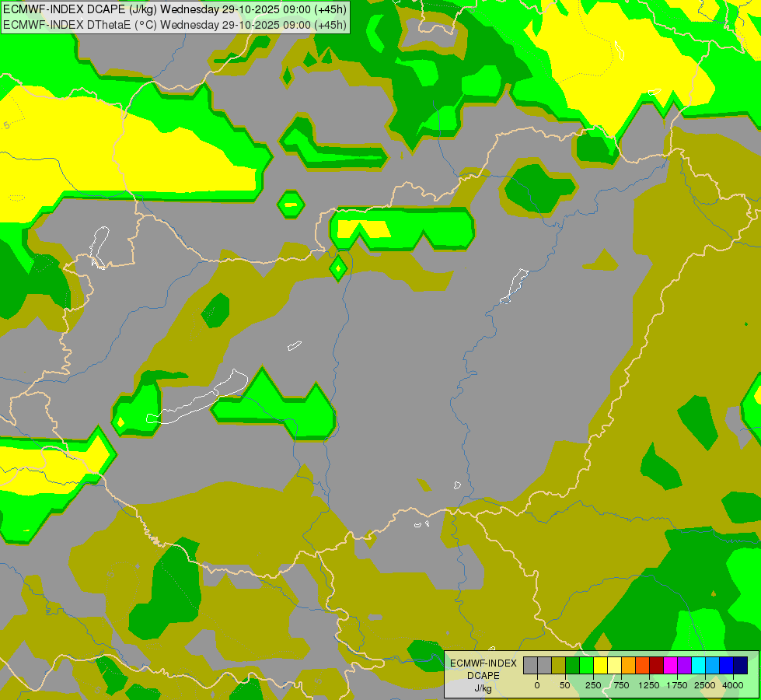Viewport: 761px width, 700px height.
Task: Click the legend 'ECMWF-INDEX' text
Action: tap(483, 663)
